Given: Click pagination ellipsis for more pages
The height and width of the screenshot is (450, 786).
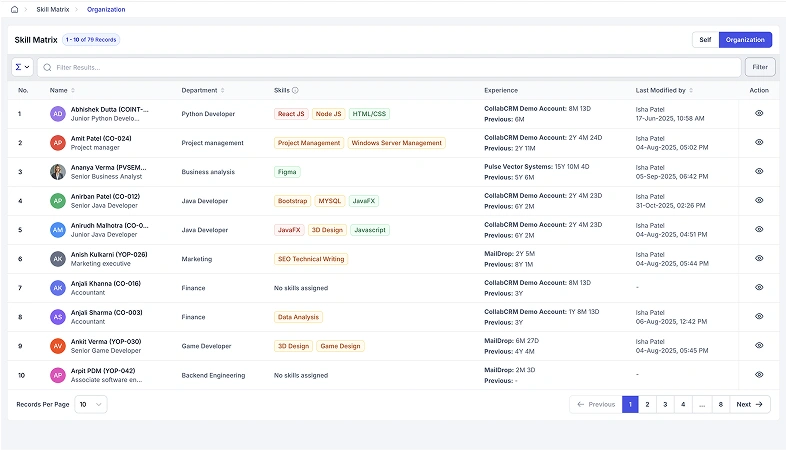Looking at the screenshot, I should pos(701,404).
